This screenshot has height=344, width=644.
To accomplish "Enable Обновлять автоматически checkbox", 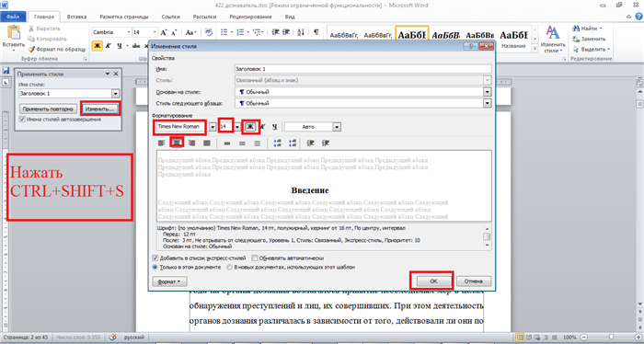I will click(255, 258).
